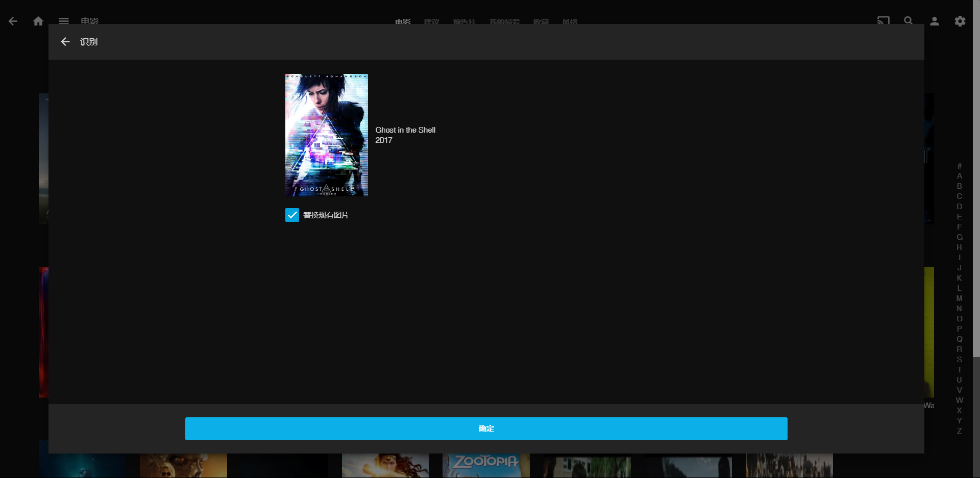The image size is (980, 478).
Task: Click the Zootopia poster in background library
Action: tap(486, 466)
